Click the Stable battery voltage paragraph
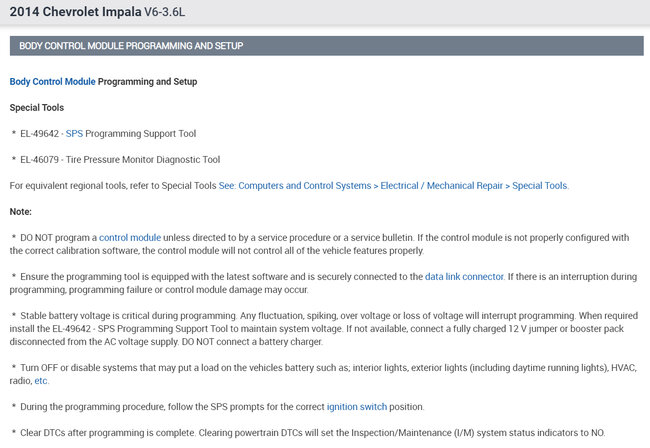The image size is (650, 448). [320, 328]
